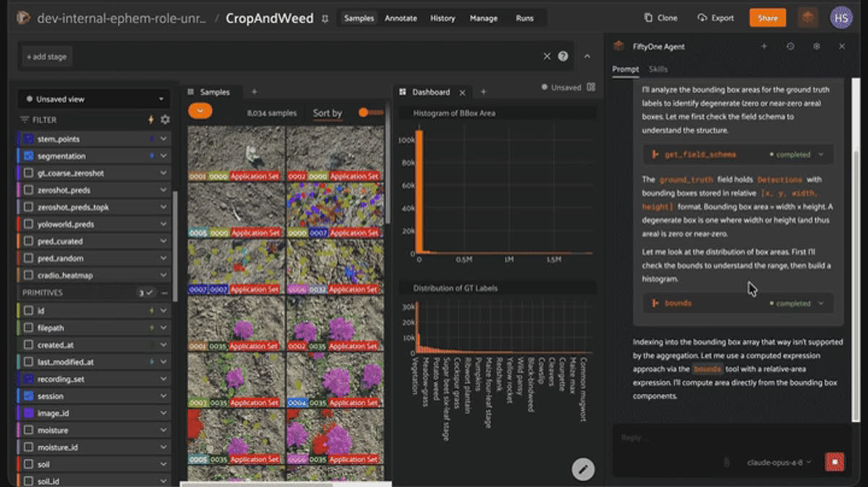Click the Samples panel grid icon
Screen dimensions: 868x487
coord(192,92)
